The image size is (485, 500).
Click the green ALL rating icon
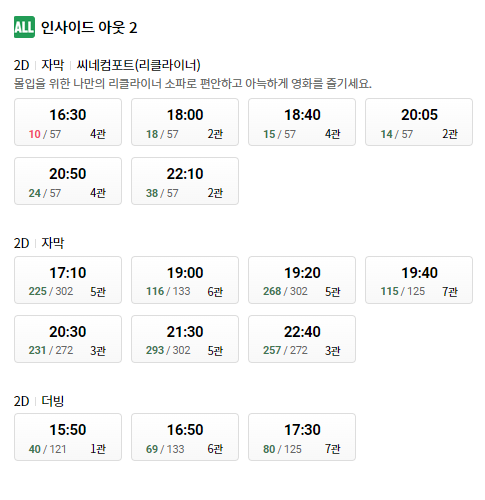pos(24,27)
